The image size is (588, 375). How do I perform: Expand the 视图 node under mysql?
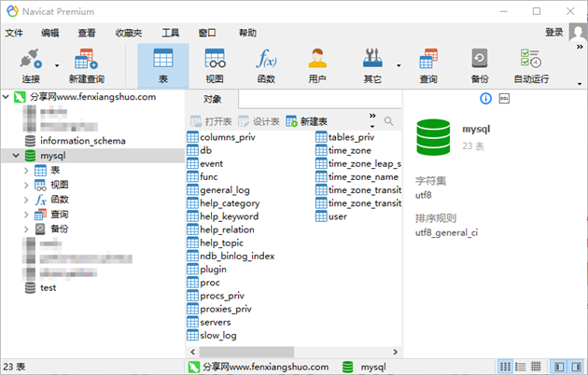26,185
